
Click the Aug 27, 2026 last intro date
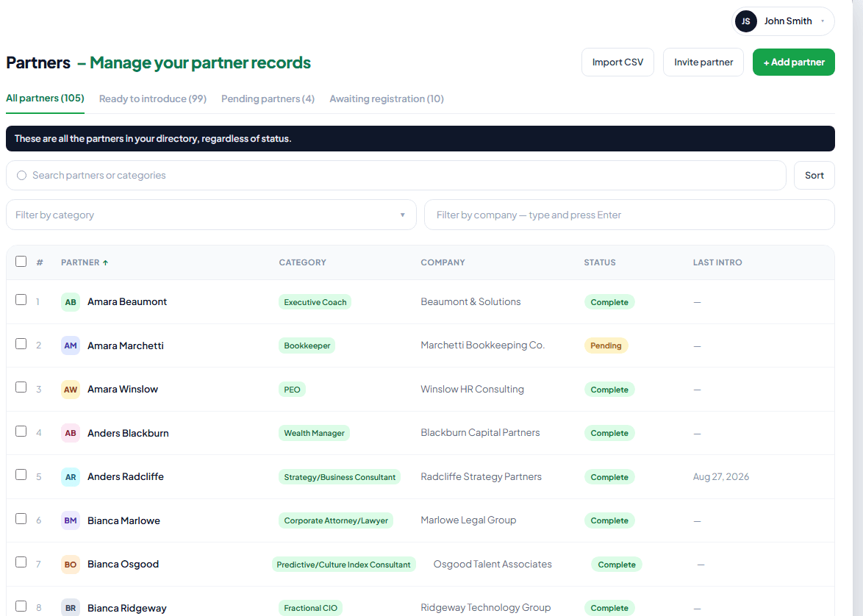(721, 477)
